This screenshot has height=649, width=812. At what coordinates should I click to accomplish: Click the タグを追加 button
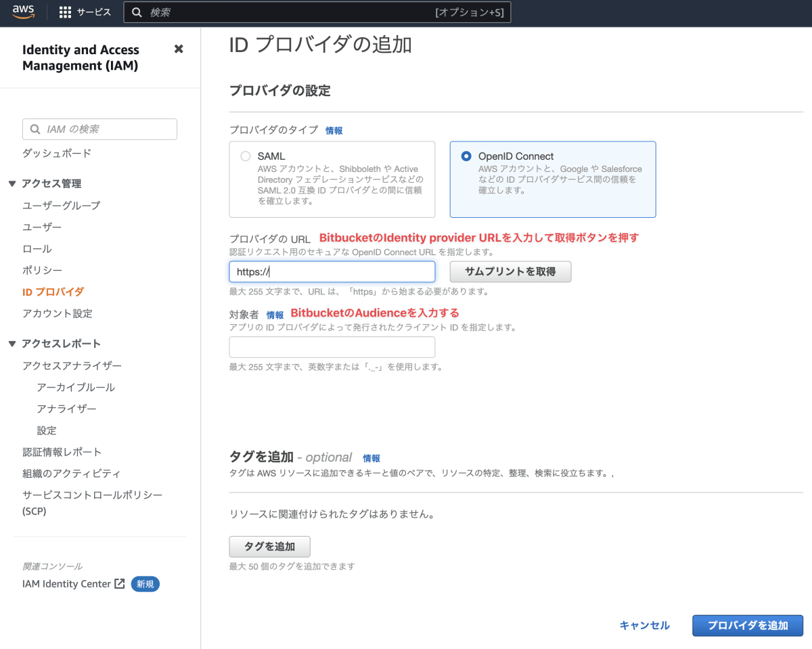[x=269, y=546]
